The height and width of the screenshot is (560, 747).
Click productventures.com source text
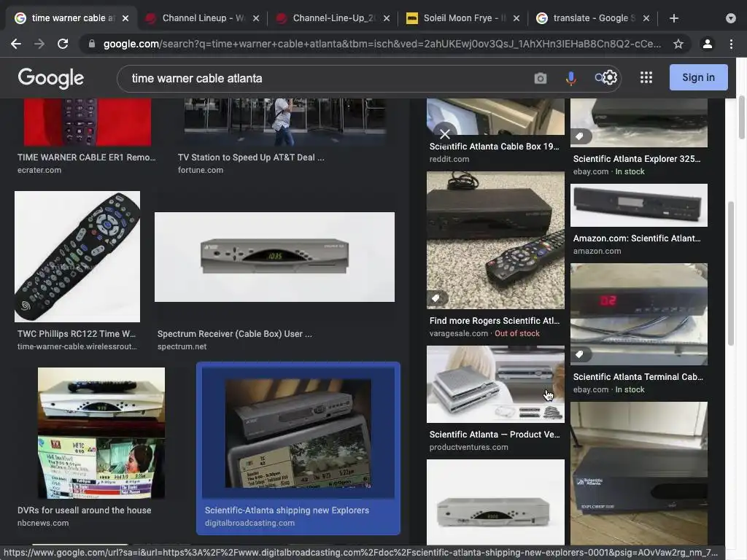pos(469,447)
